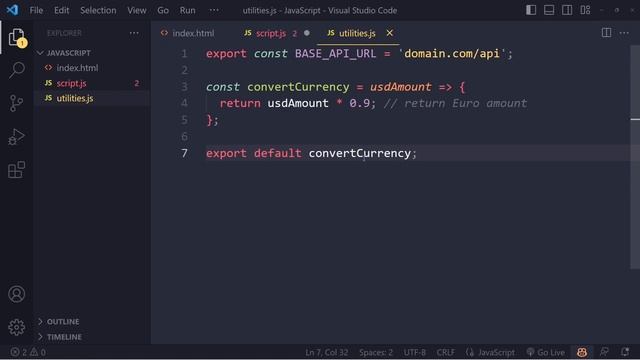
Task: Click the Copilot-style face icon in status bar
Action: point(582,352)
